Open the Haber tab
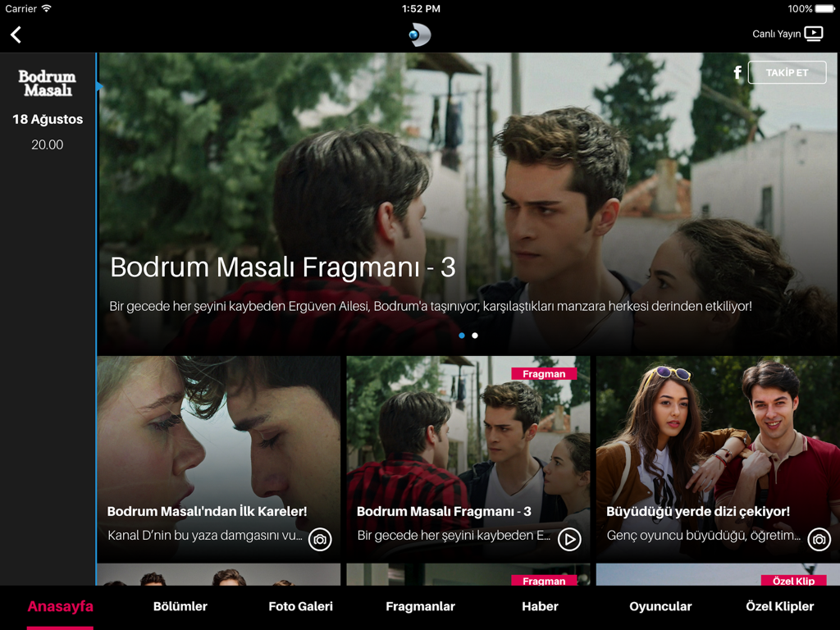 [x=540, y=607]
